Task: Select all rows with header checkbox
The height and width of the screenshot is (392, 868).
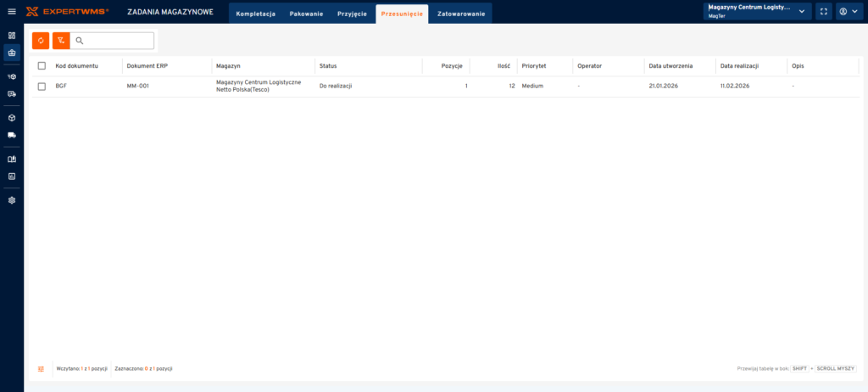Action: point(42,66)
